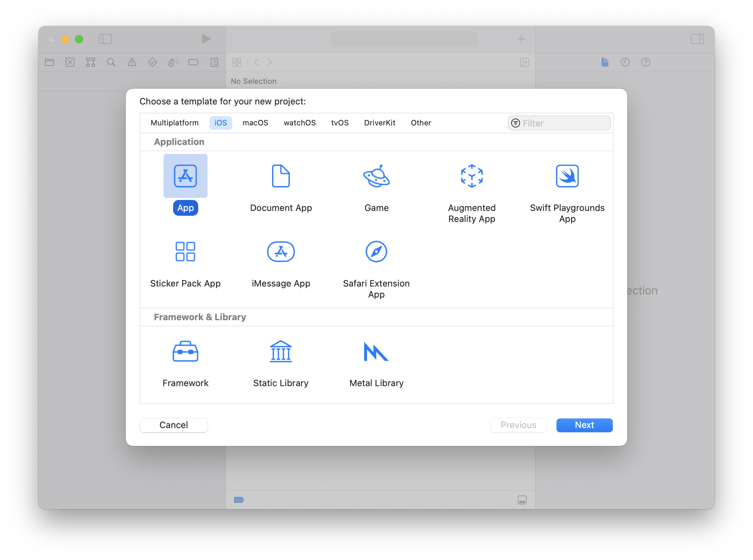This screenshot has width=753, height=560.
Task: Switch to the Other tab
Action: [421, 123]
